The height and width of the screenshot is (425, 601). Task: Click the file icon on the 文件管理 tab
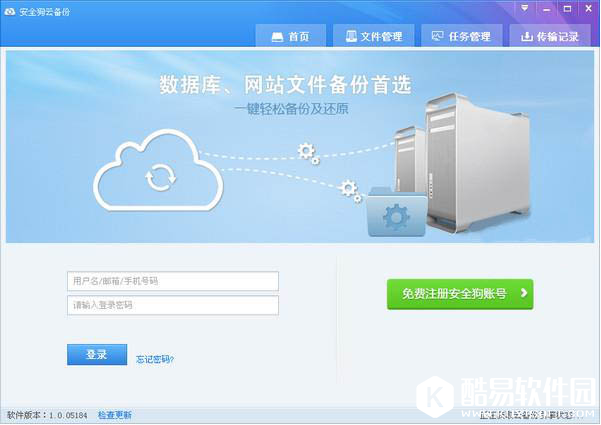pos(351,36)
